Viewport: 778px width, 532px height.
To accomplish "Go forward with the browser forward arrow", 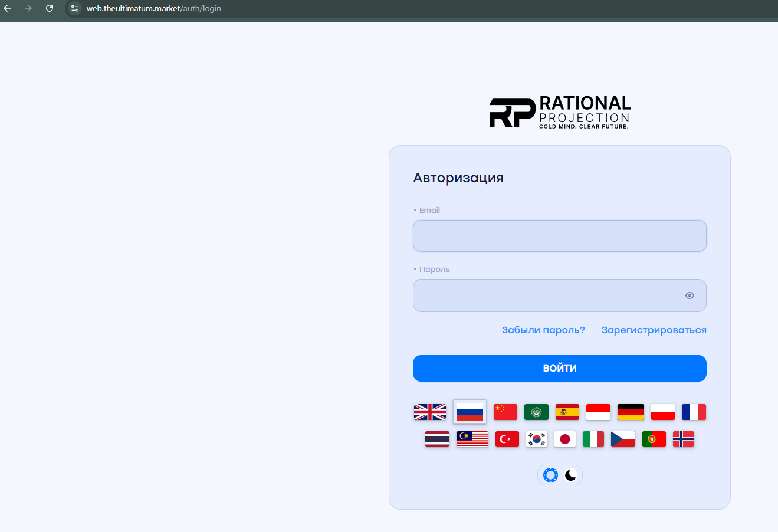I will pyautogui.click(x=28, y=8).
